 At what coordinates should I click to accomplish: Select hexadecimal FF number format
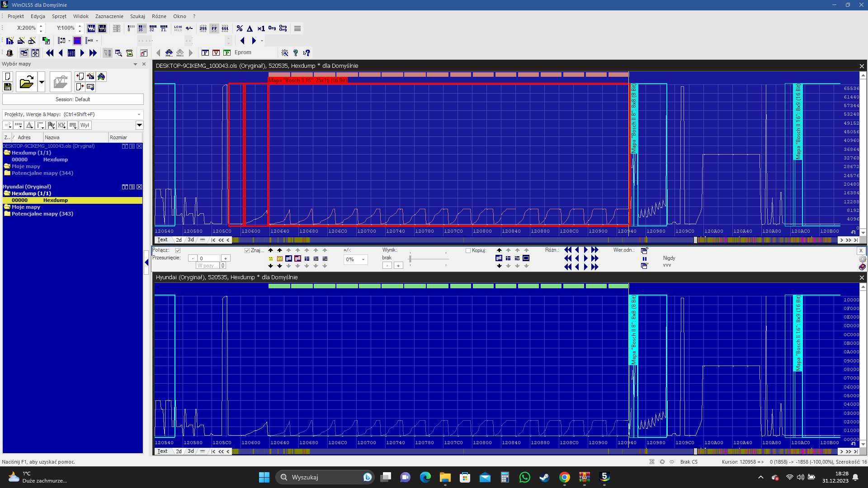click(214, 28)
